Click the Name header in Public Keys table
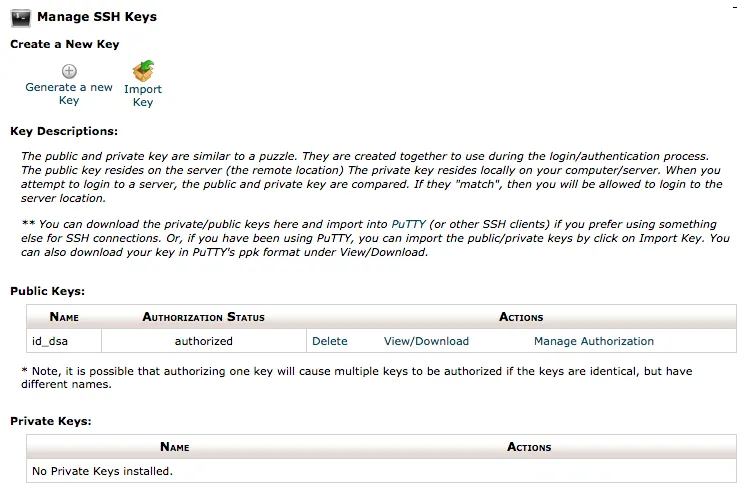Viewport: 744px width, 496px height. (x=64, y=317)
